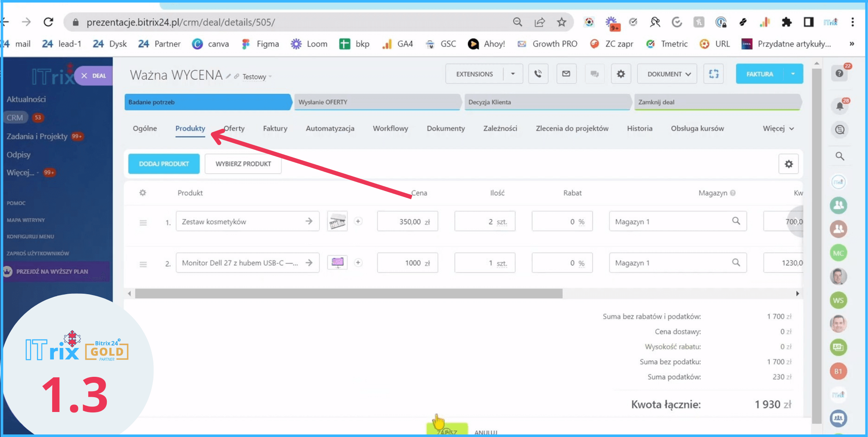Screen dimensions: 868x437
Task: Open the Faktura button dropdown arrow
Action: click(x=793, y=74)
